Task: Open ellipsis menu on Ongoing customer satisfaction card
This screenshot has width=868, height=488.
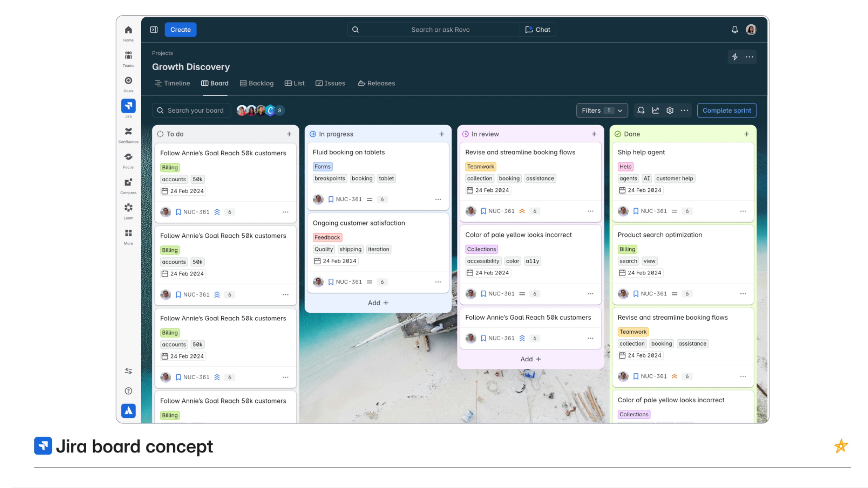Action: tap(438, 282)
